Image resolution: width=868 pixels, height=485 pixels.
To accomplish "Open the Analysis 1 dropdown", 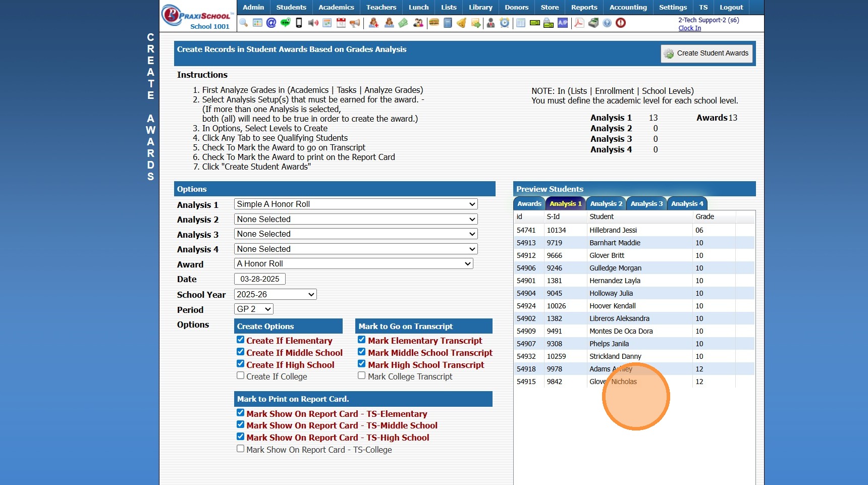I will pyautogui.click(x=356, y=204).
